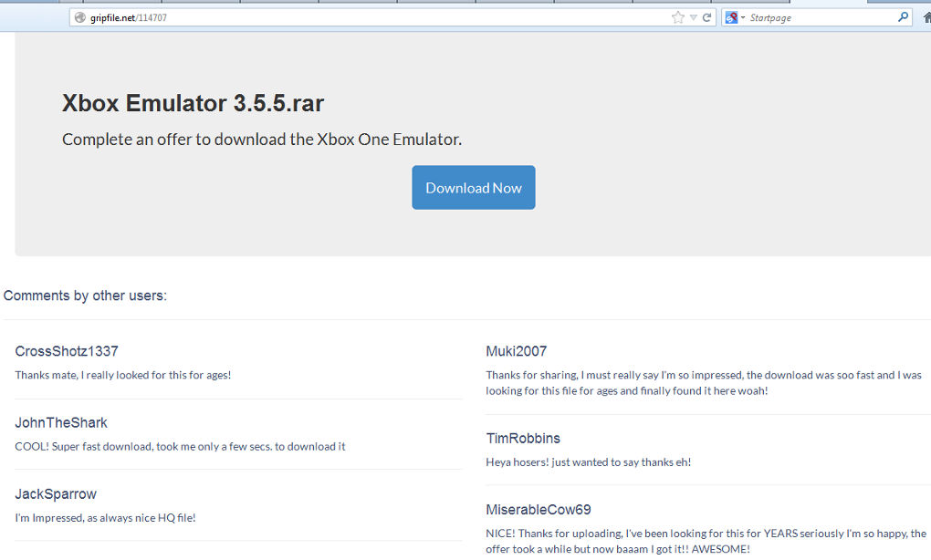Click the COOL! Super fast download comment
Image resolution: width=931 pixels, height=560 pixels.
coord(180,446)
